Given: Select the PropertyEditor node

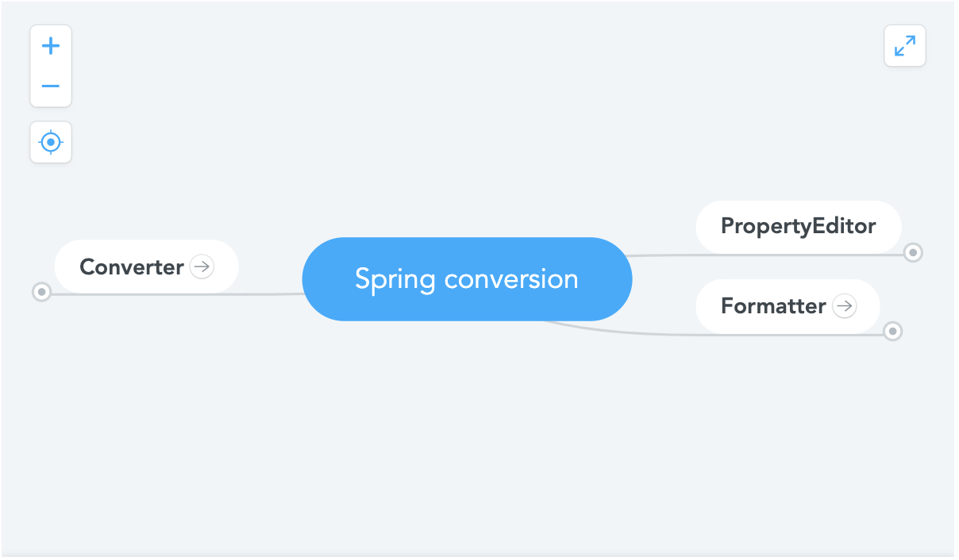Looking at the screenshot, I should click(x=798, y=227).
